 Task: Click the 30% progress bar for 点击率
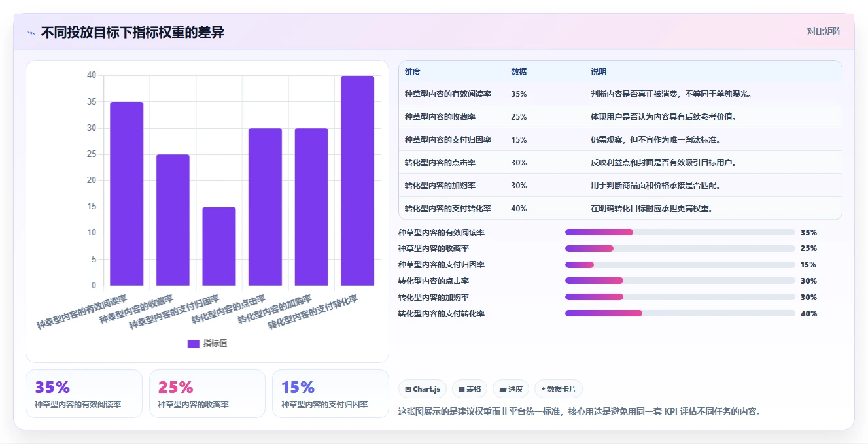pyautogui.click(x=680, y=281)
